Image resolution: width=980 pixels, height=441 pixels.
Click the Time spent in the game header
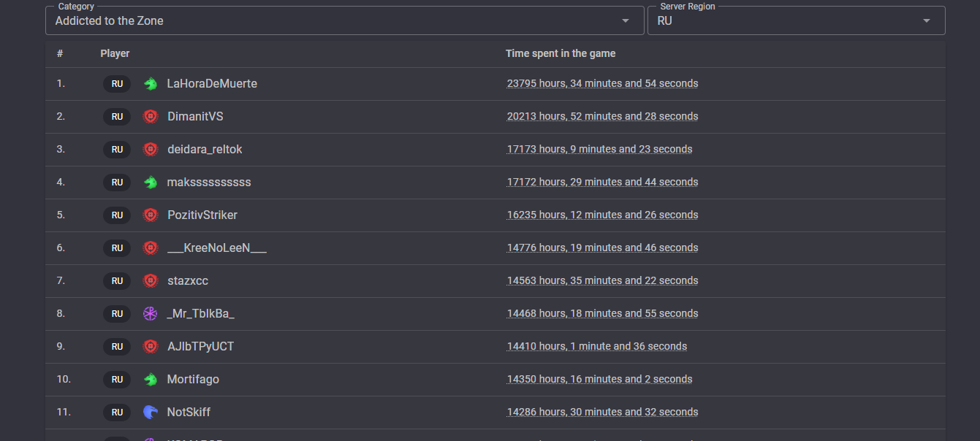[x=561, y=53]
